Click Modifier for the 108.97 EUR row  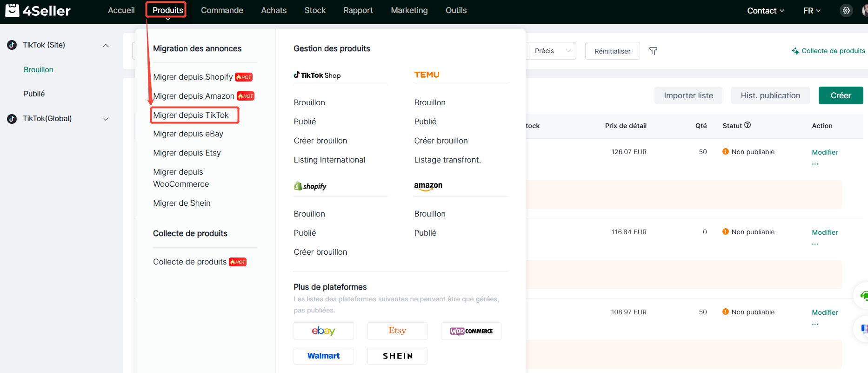pyautogui.click(x=825, y=312)
